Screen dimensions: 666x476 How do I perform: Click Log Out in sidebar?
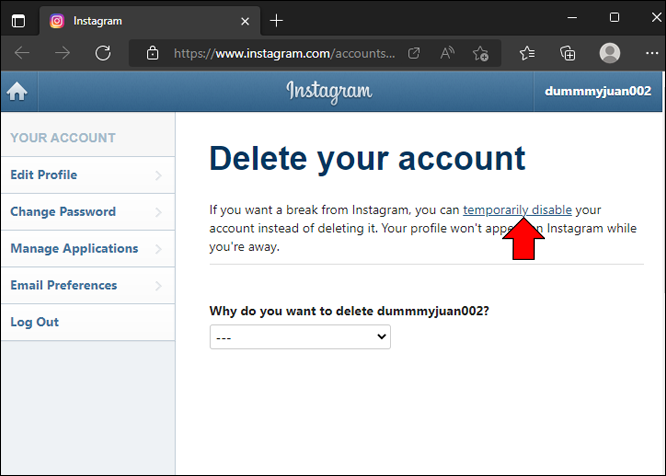pos(88,322)
